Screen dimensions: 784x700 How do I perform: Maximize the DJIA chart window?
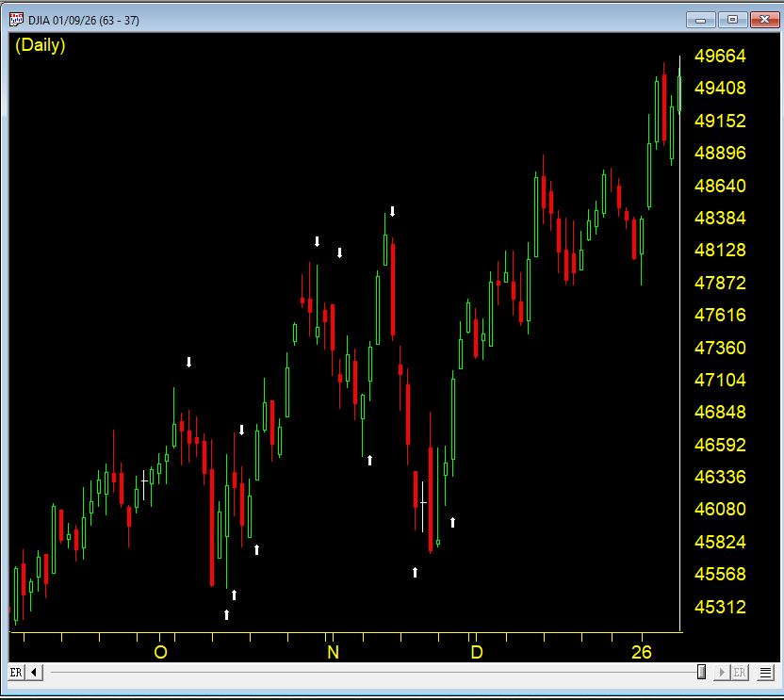coord(732,20)
